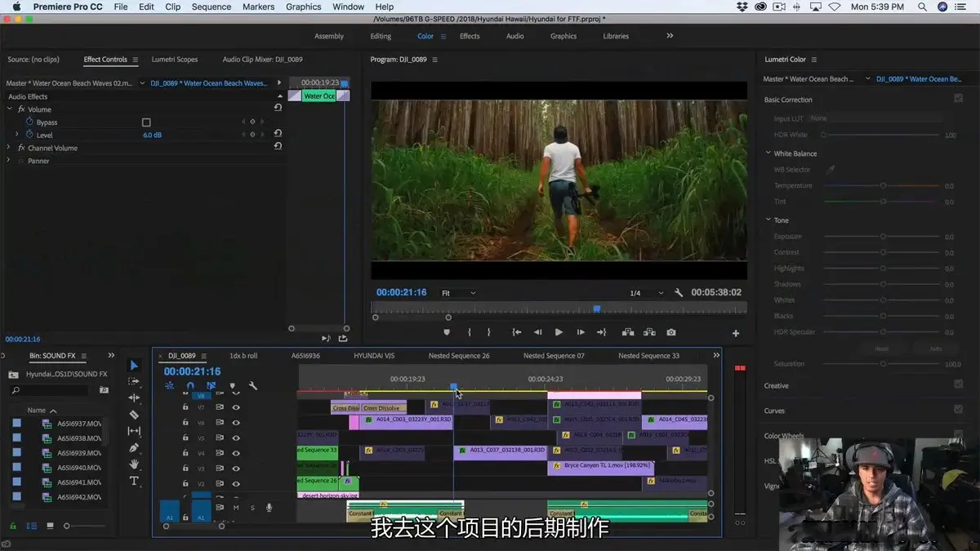
Task: Select the Type tool
Action: [134, 481]
